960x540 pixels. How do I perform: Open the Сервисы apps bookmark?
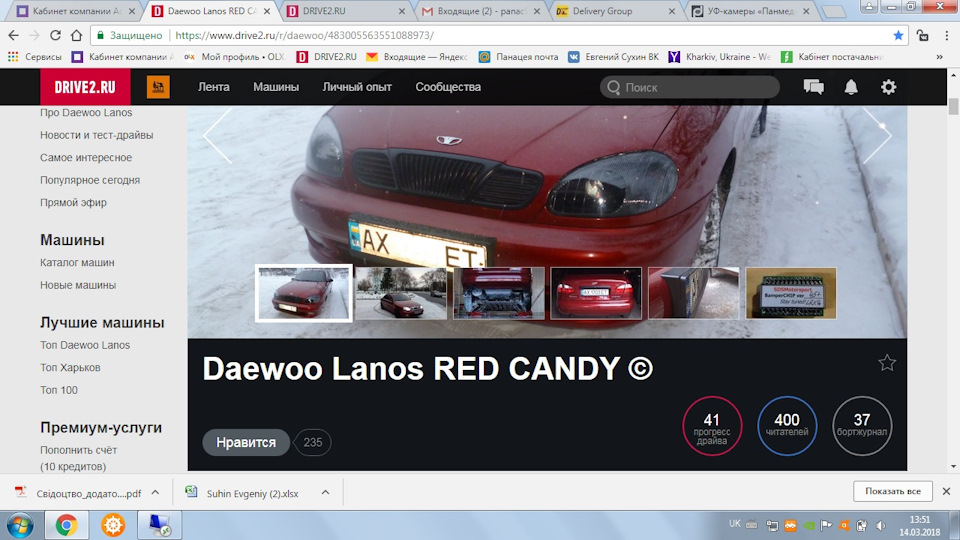pos(35,56)
